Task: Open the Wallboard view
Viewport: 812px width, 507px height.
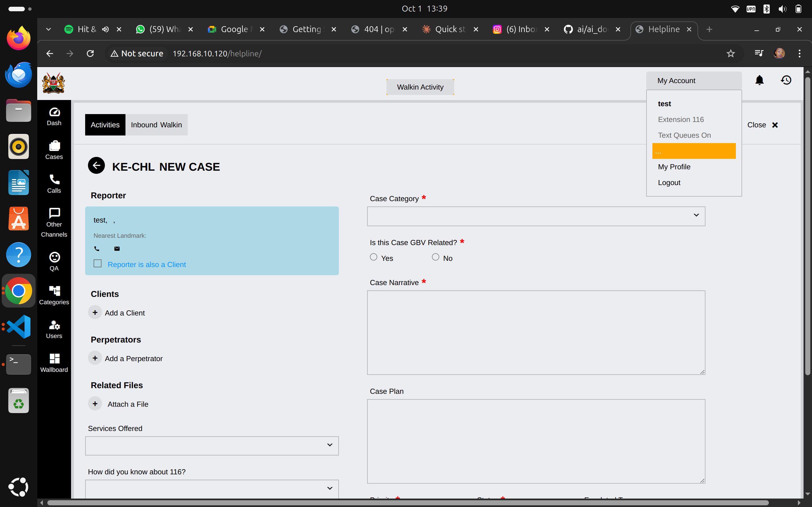Action: pos(54,362)
